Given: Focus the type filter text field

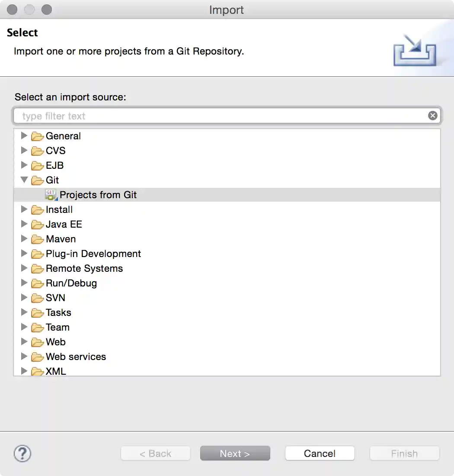Looking at the screenshot, I should pos(221,116).
